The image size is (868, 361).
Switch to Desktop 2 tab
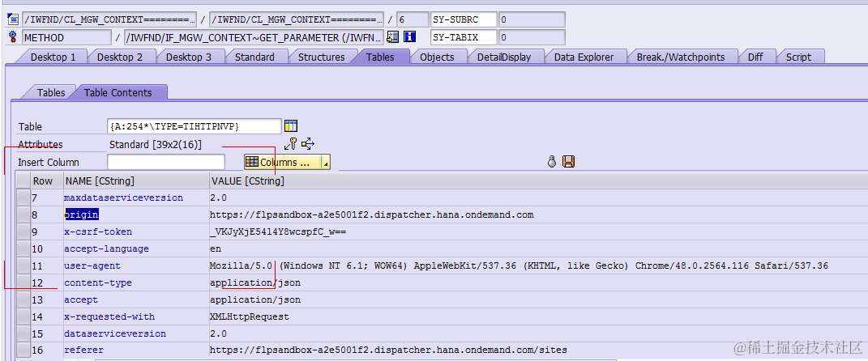(120, 57)
